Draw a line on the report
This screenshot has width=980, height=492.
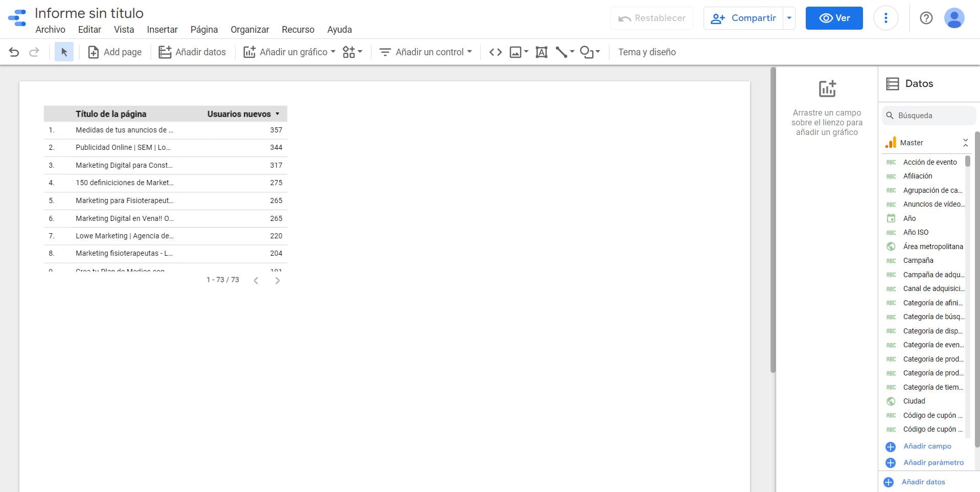(x=561, y=52)
